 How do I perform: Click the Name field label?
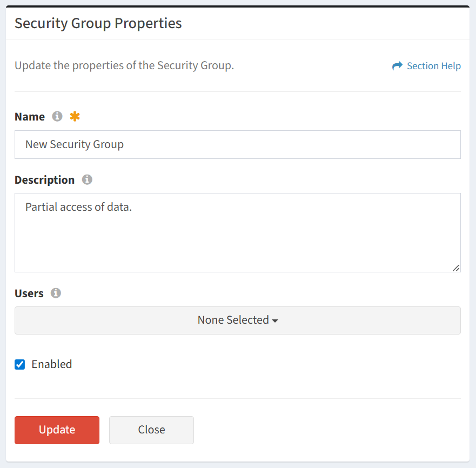click(x=30, y=117)
